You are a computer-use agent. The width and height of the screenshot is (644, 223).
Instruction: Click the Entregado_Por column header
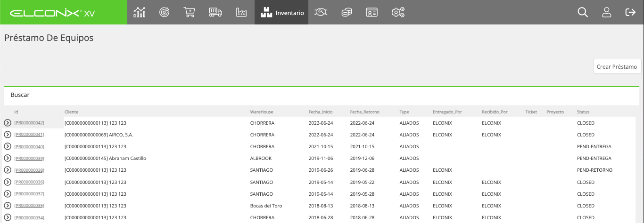[x=447, y=112]
